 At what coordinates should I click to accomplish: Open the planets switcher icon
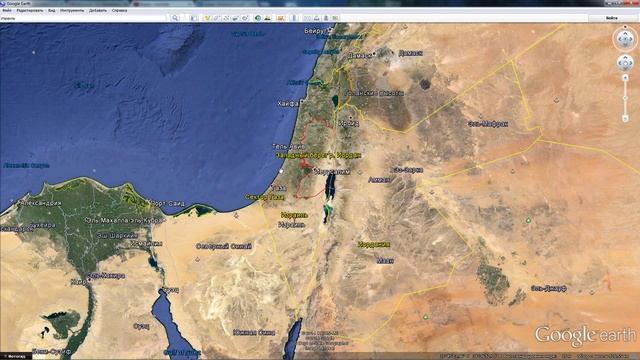coord(280,18)
